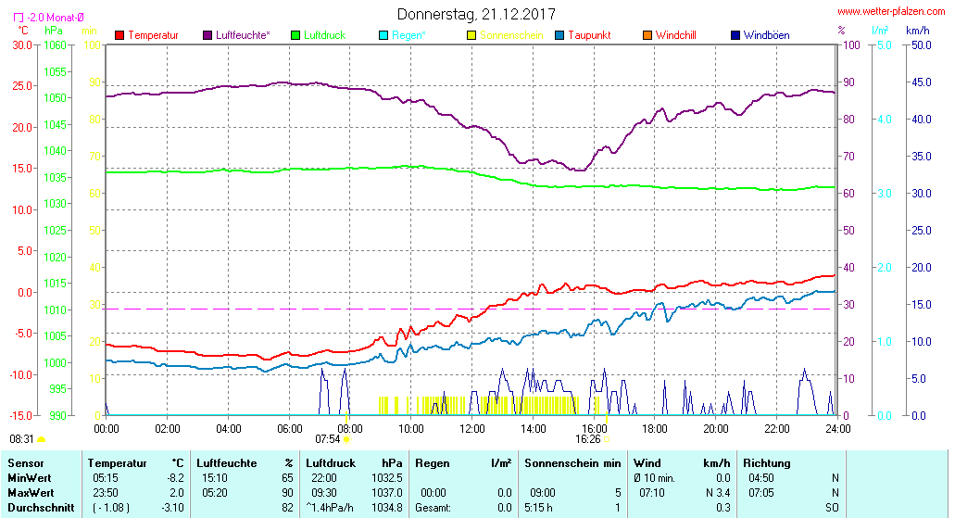The width and height of the screenshot is (980, 518).
Task: Open the www.wetter-pfalzen.com link
Action: (x=891, y=11)
